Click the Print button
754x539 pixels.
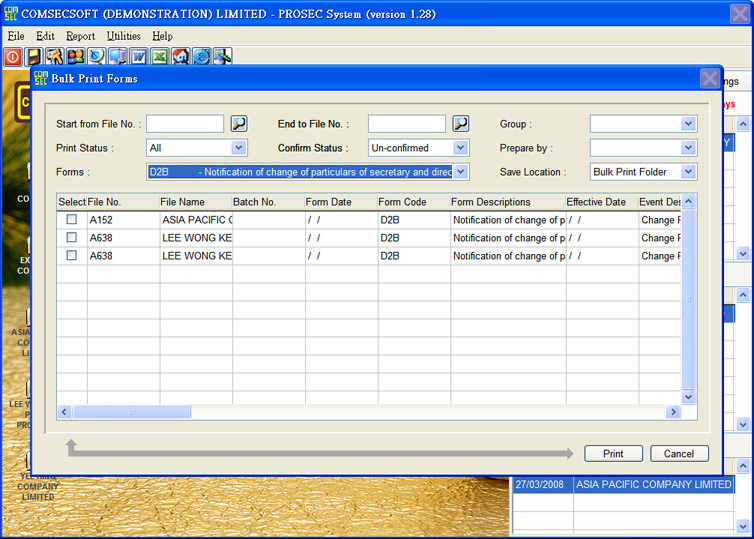tap(613, 454)
